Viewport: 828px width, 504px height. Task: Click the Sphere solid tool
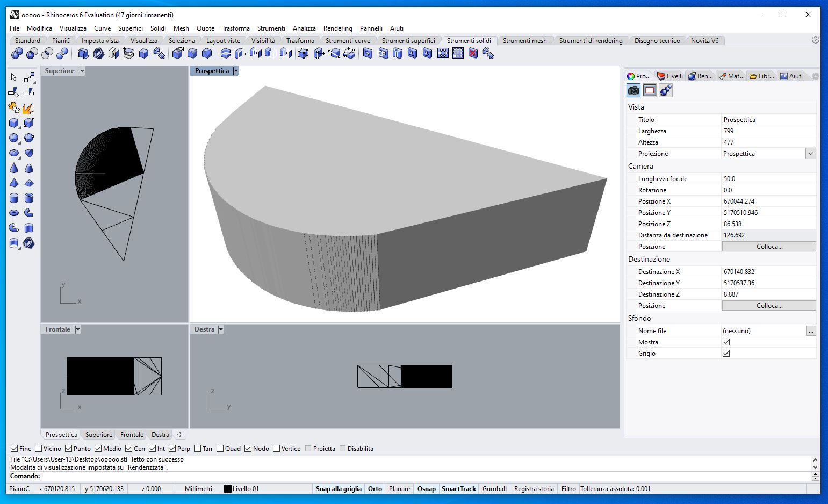[x=14, y=138]
